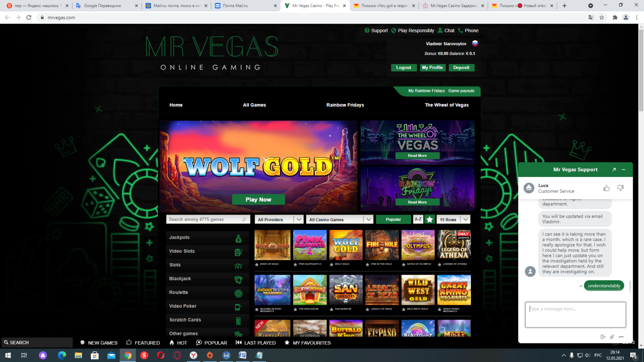This screenshot has height=362, width=644.
Task: Select the Jackpots category
Action: tap(208, 238)
